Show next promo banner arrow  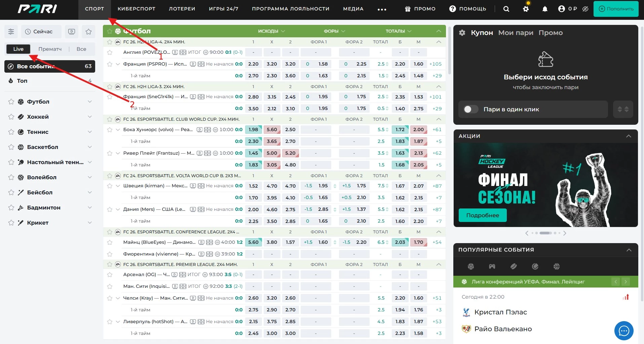tap(565, 233)
